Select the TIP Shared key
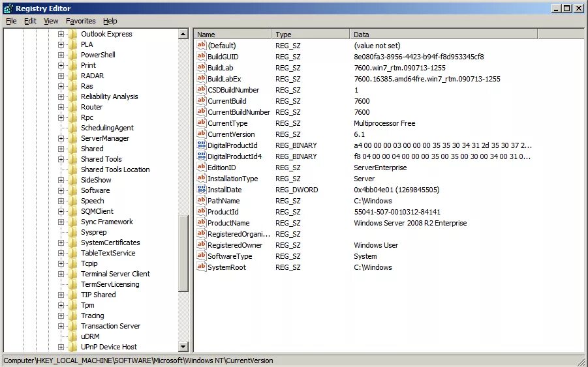The width and height of the screenshot is (588, 367). click(x=99, y=295)
